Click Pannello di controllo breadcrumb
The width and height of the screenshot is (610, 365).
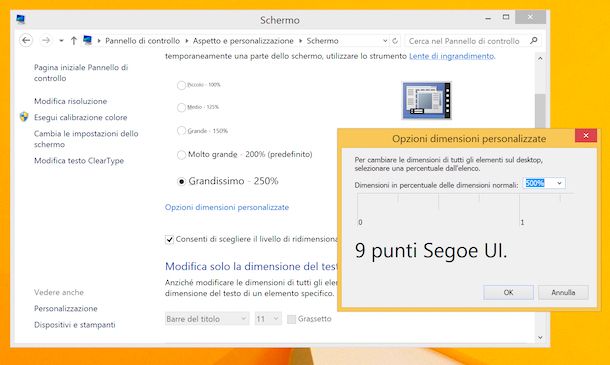[142, 40]
